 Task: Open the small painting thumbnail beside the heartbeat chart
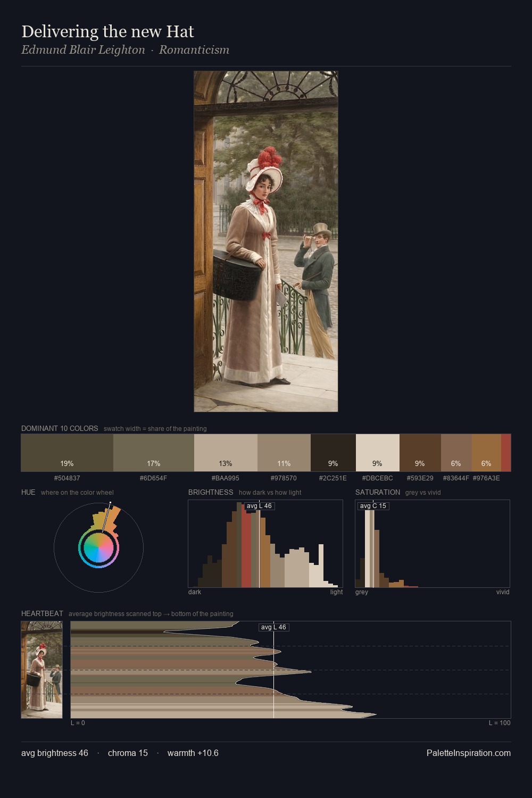point(41,670)
